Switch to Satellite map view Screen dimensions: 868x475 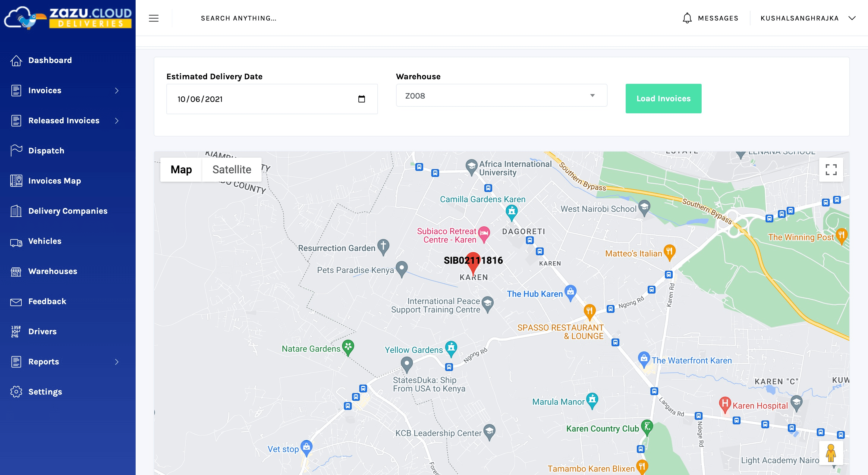[231, 170]
